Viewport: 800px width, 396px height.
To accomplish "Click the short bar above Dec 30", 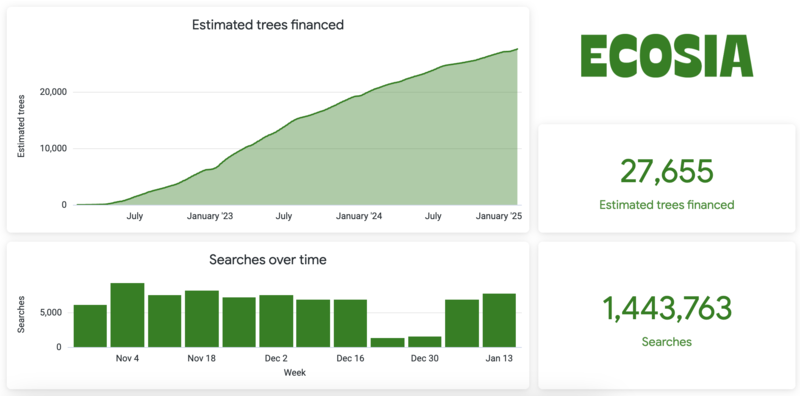I will pos(425,341).
